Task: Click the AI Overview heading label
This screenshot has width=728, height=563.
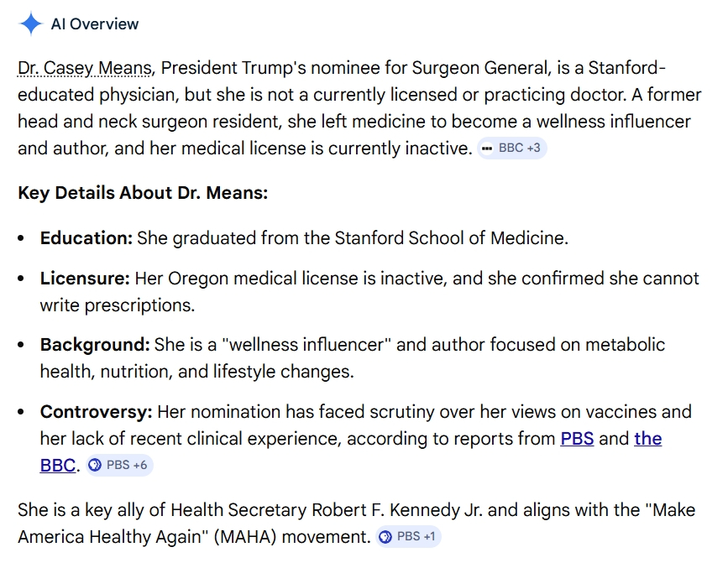Action: [x=95, y=23]
